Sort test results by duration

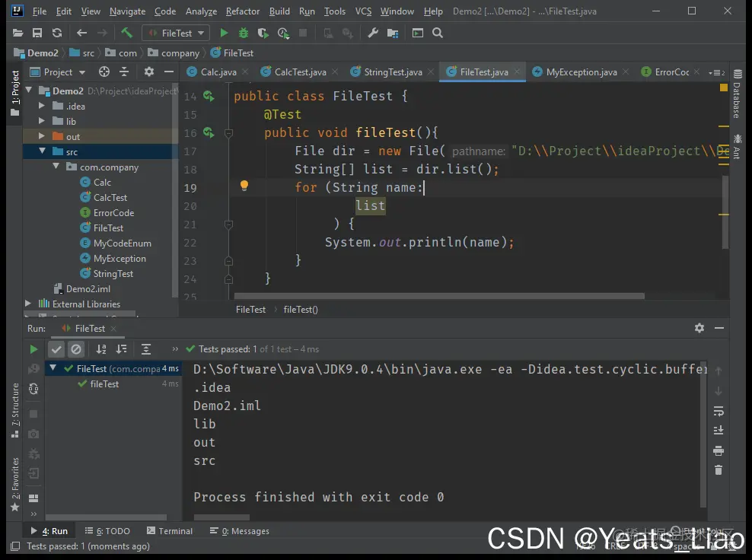pyautogui.click(x=122, y=349)
